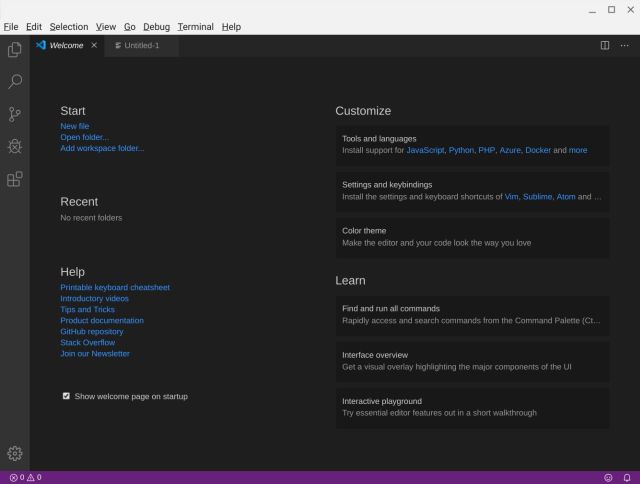Open the notifications bell
This screenshot has height=484, width=640.
click(x=627, y=477)
